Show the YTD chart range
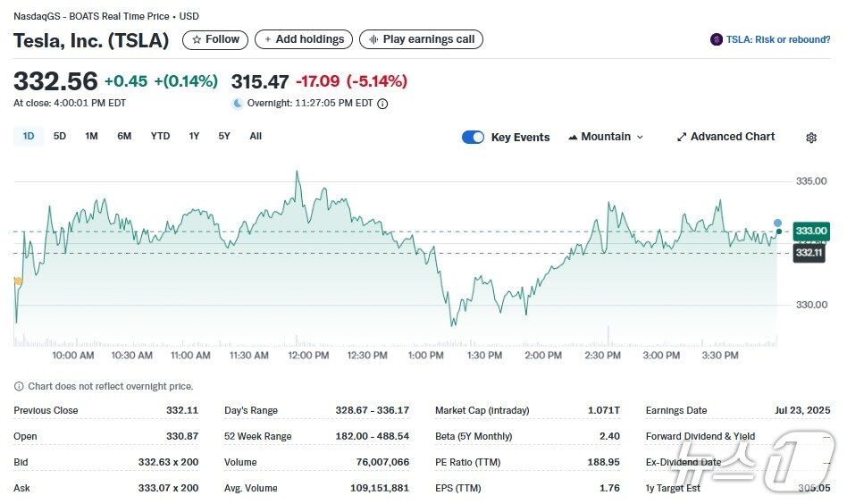 [160, 136]
